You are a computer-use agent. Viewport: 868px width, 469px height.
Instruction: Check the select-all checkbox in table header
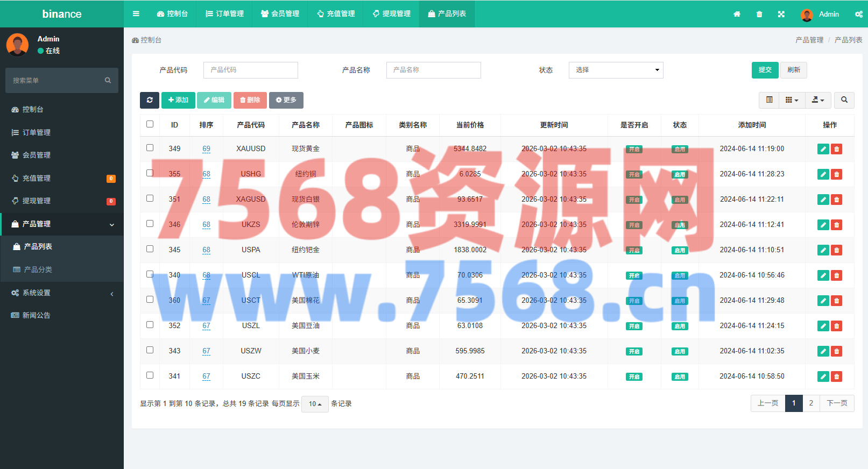coord(150,124)
